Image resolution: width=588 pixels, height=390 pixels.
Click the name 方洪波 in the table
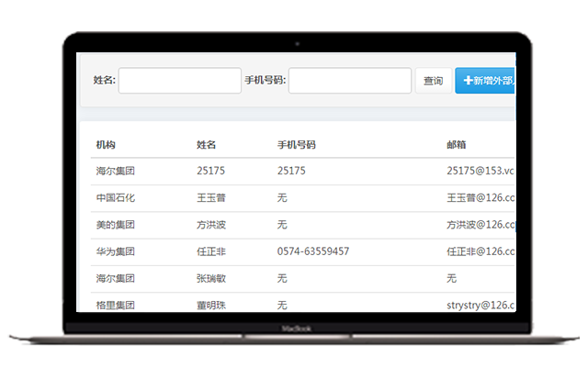[x=211, y=224]
